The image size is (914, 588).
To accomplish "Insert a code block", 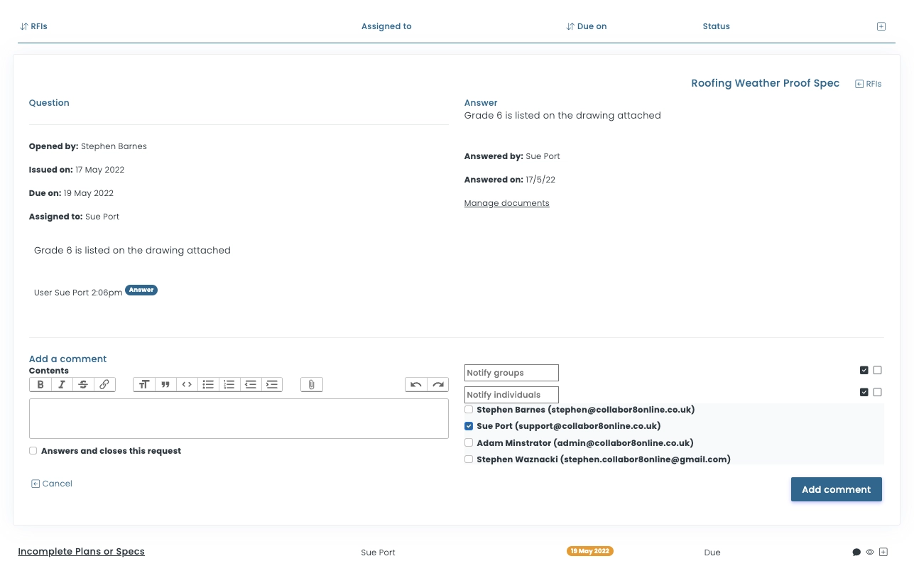I will (x=187, y=384).
